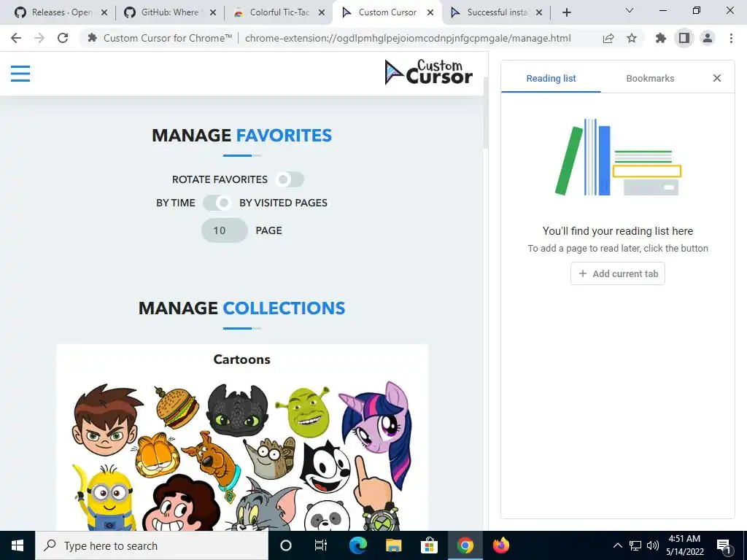Image resolution: width=747 pixels, height=560 pixels.
Task: Toggle the side panel button in toolbar
Action: tap(684, 38)
